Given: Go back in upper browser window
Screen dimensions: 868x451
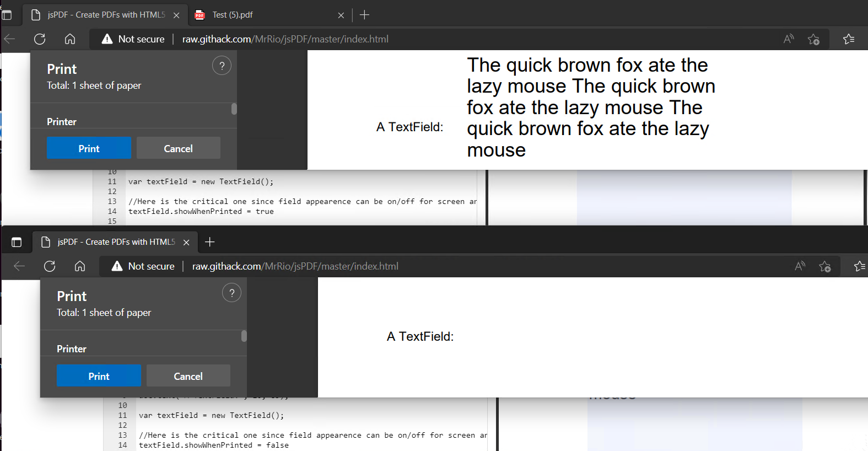Looking at the screenshot, I should click(9, 39).
